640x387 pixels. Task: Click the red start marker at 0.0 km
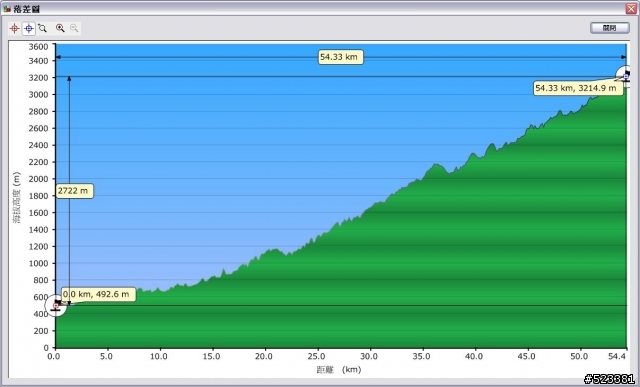click(x=56, y=305)
